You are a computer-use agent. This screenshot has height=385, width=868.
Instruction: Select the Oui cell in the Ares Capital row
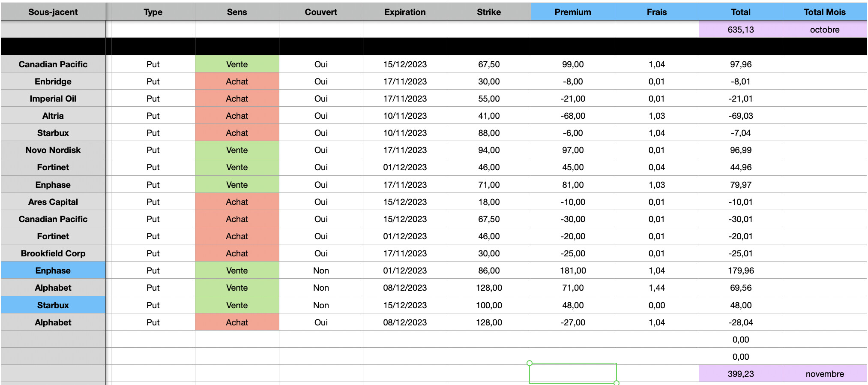click(x=321, y=202)
